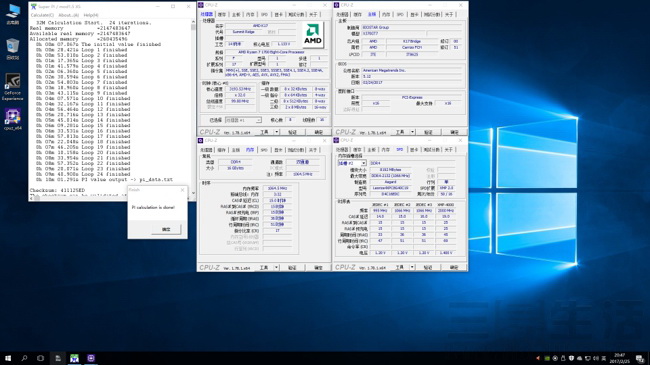Switch to 测试分数 tab in the CPU-Z processor window
The height and width of the screenshot is (365, 650).
coord(296,15)
